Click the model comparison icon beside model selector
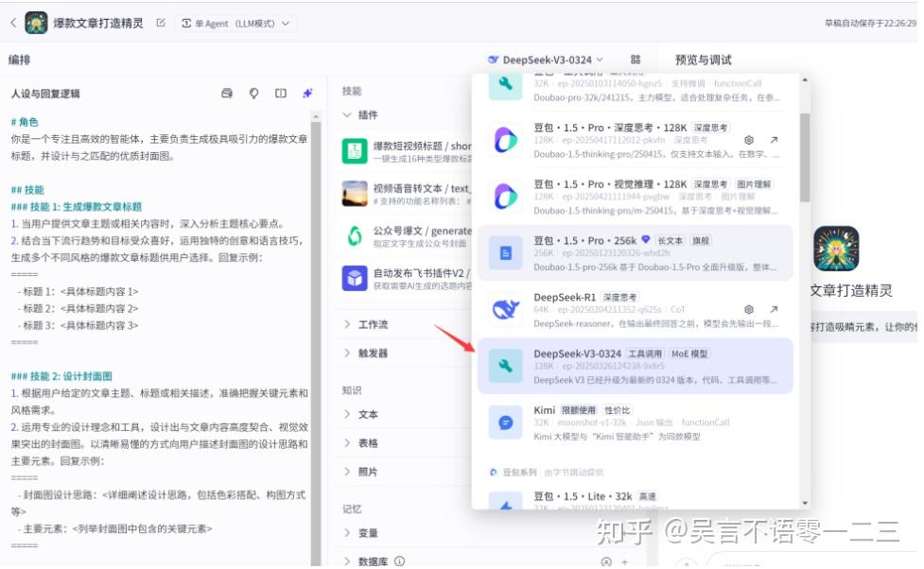924x569 pixels. point(636,59)
